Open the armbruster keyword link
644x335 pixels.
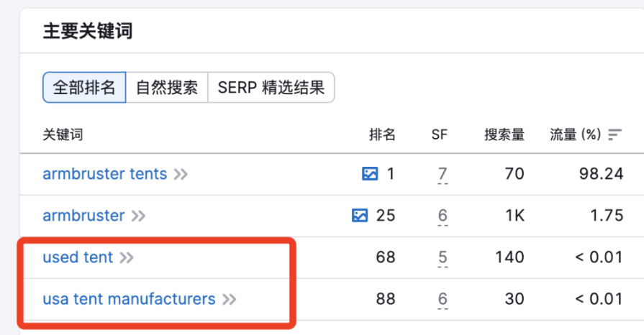tap(83, 216)
